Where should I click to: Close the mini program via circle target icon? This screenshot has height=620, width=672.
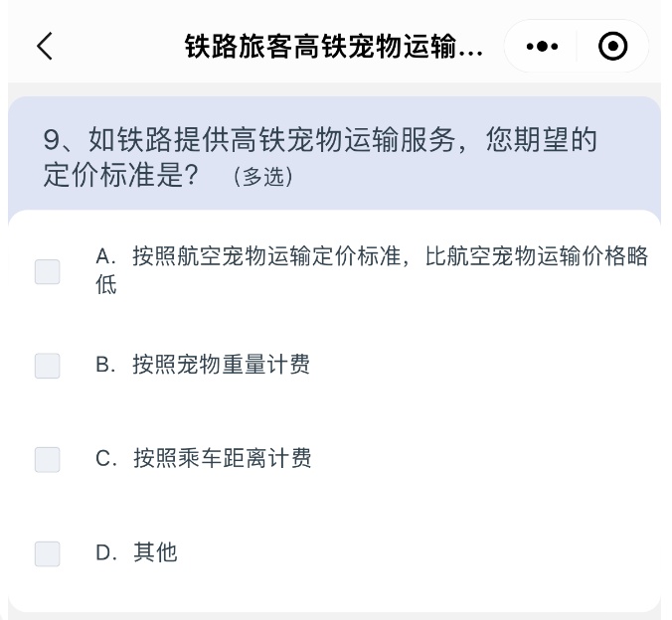pos(613,46)
